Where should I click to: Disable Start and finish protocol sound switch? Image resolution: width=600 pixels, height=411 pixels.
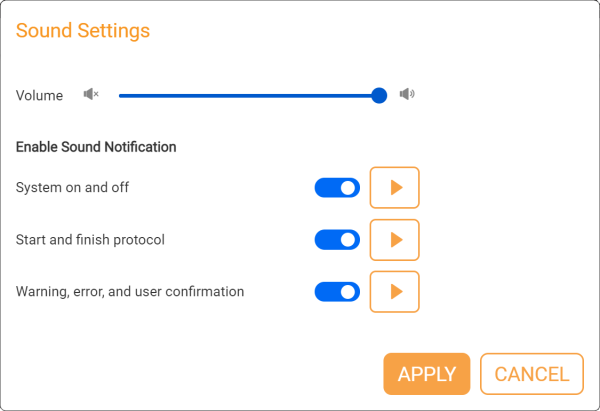pyautogui.click(x=337, y=240)
